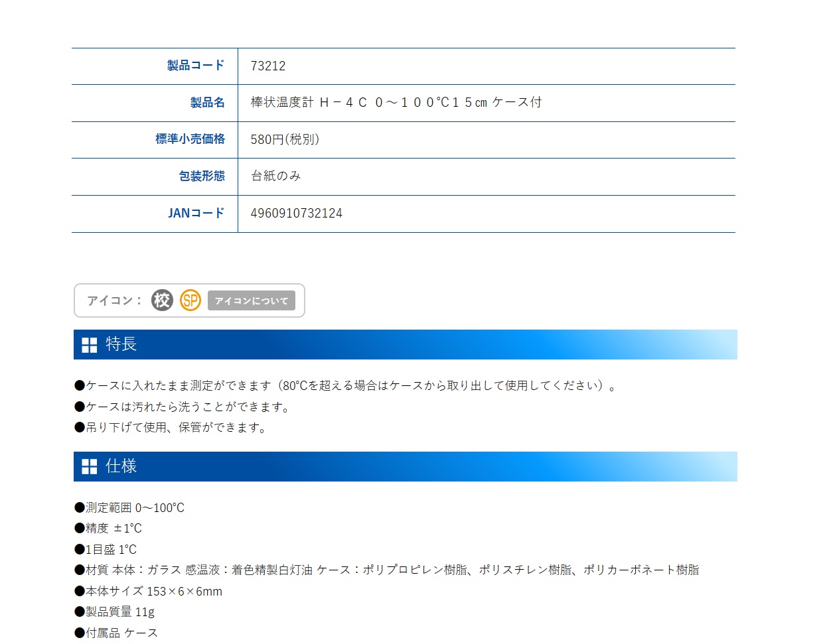Click the 製品コード label
This screenshot has height=644, width=825.
tap(196, 66)
